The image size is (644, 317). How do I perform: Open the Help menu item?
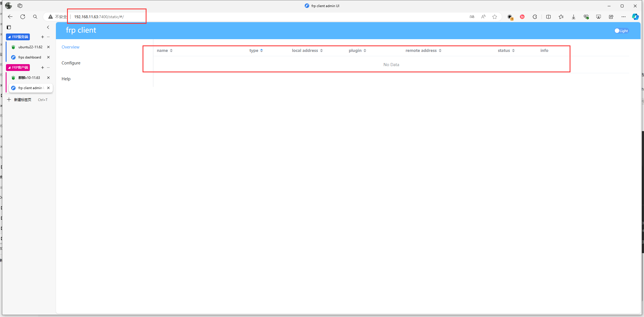[66, 79]
